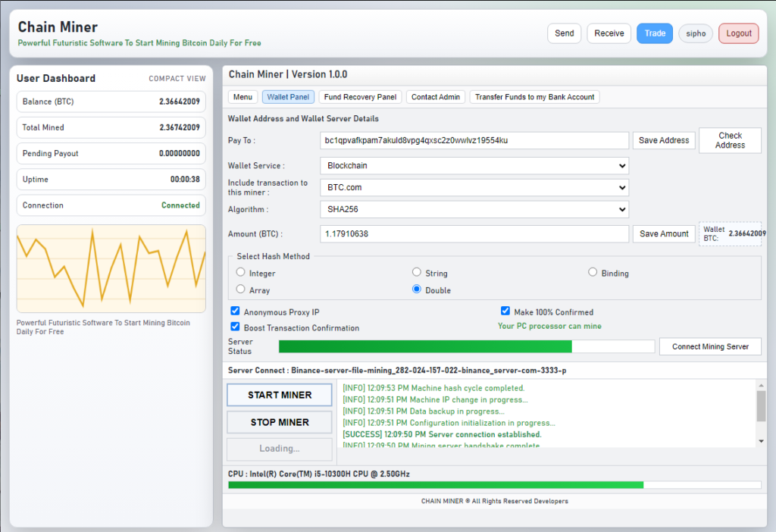Click the Send button in header
The image size is (776, 532).
pos(564,33)
